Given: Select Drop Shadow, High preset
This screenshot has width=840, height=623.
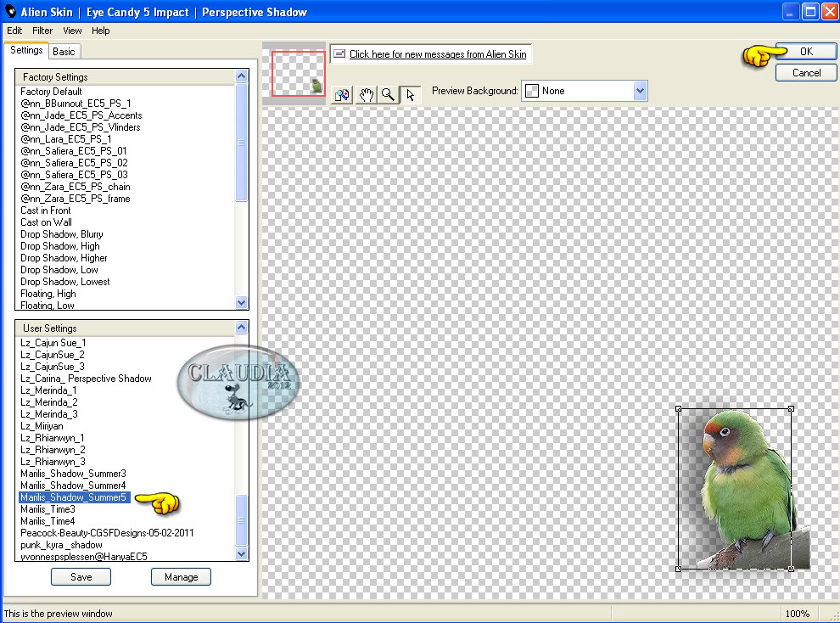Looking at the screenshot, I should (x=60, y=246).
